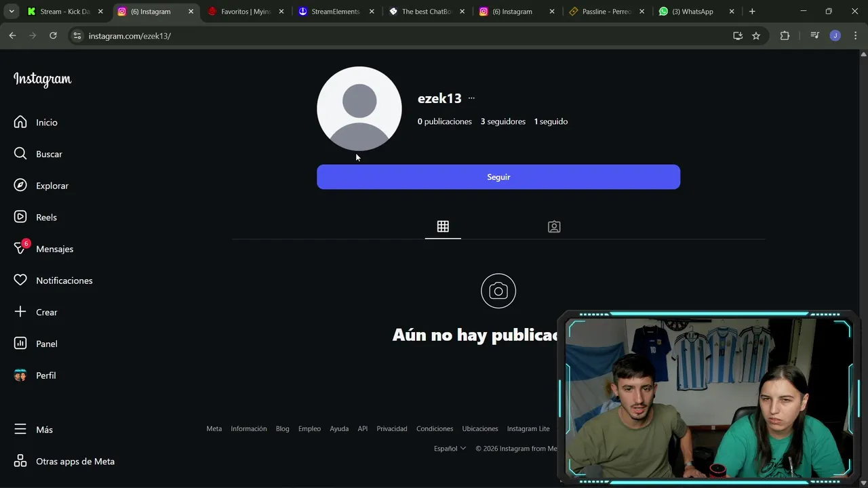Open Panel chart icon

(x=20, y=344)
